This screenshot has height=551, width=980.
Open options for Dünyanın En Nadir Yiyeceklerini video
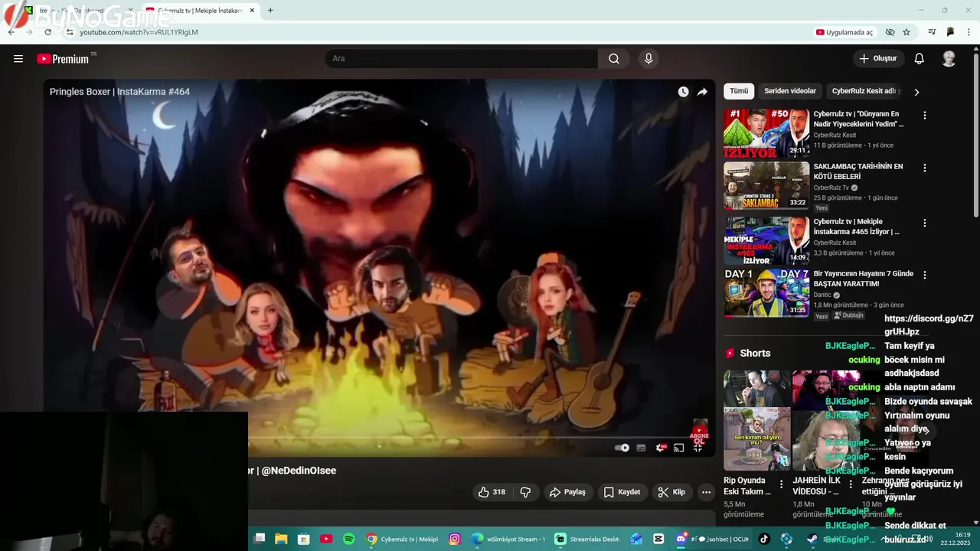coord(924,116)
